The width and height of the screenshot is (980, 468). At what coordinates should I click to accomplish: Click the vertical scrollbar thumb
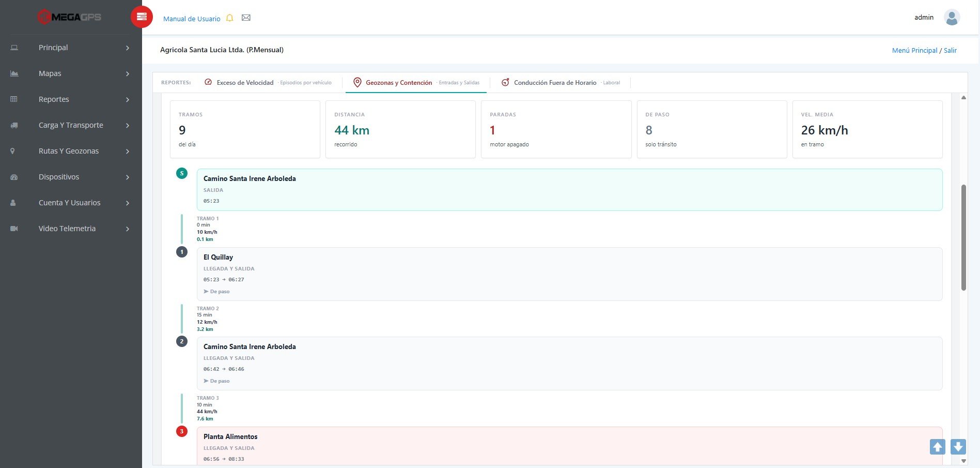click(x=963, y=237)
